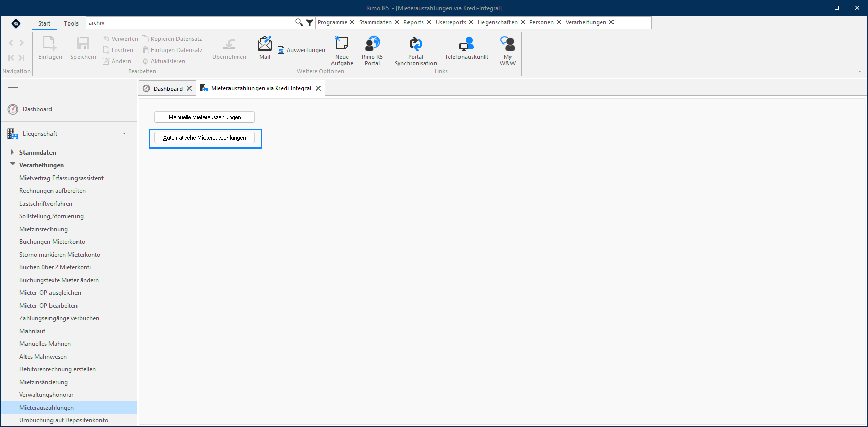Close the Mieterauszahlungen via Kredi-Integral tab
The height and width of the screenshot is (427, 868).
pos(318,88)
